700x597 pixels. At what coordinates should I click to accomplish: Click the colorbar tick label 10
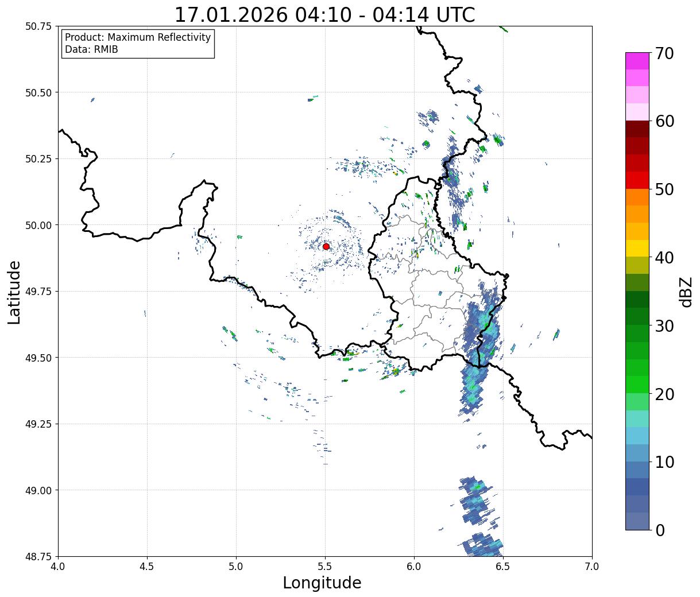(664, 462)
